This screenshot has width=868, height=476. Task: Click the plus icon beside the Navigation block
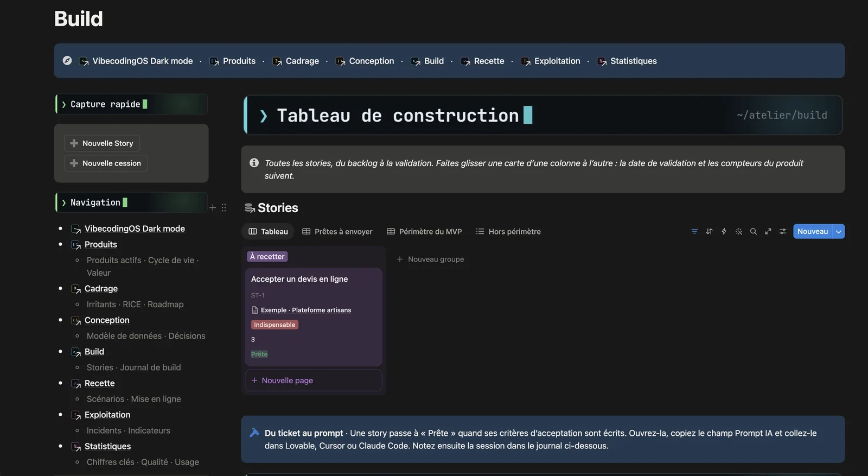coord(213,208)
